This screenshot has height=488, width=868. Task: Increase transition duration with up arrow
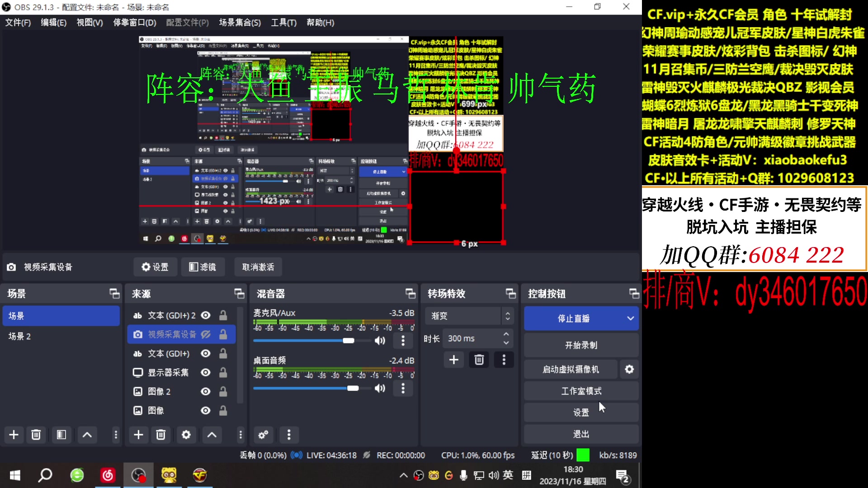(506, 334)
